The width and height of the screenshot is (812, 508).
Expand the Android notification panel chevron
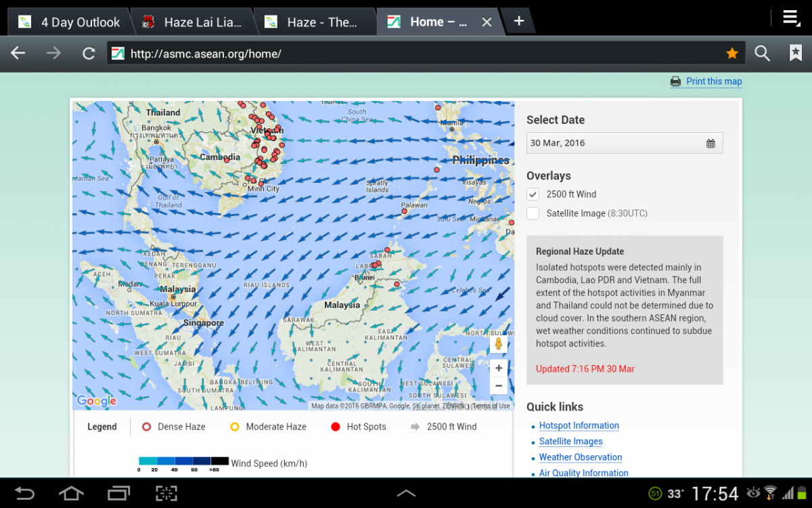(406, 493)
